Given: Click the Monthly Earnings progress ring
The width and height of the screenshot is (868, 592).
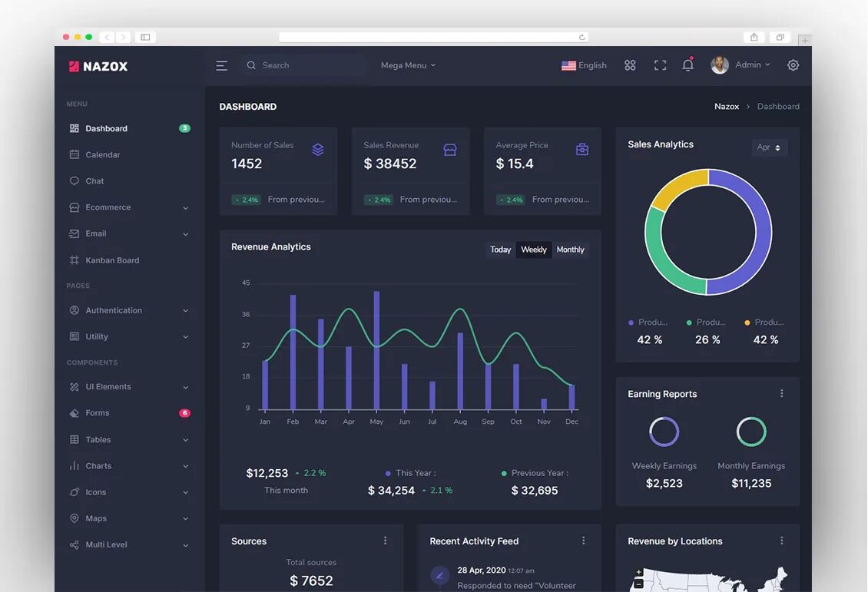Looking at the screenshot, I should (x=751, y=431).
